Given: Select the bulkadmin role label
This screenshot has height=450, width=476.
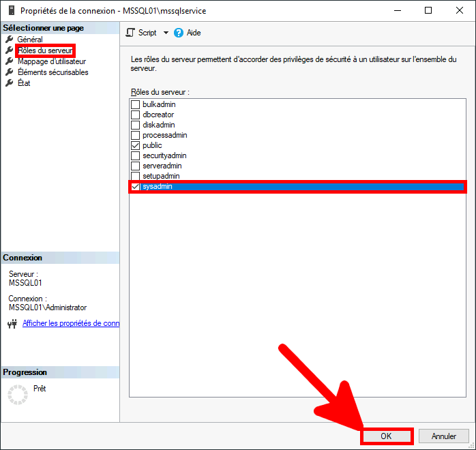Looking at the screenshot, I should pos(159,104).
